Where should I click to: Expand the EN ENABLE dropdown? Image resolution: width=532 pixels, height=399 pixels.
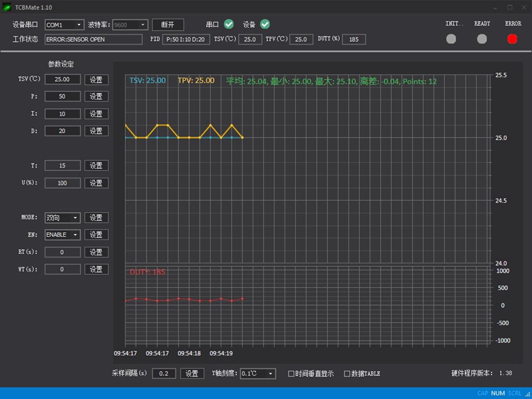click(63, 235)
